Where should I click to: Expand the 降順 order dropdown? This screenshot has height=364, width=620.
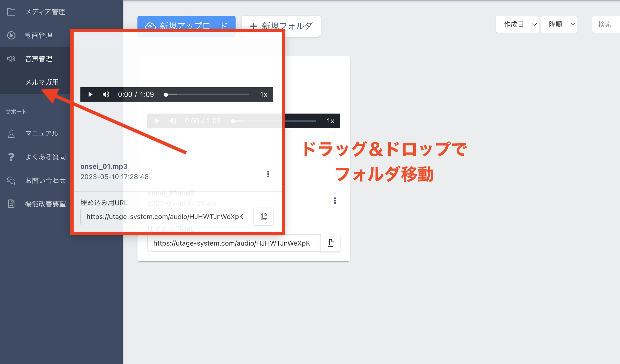click(559, 24)
